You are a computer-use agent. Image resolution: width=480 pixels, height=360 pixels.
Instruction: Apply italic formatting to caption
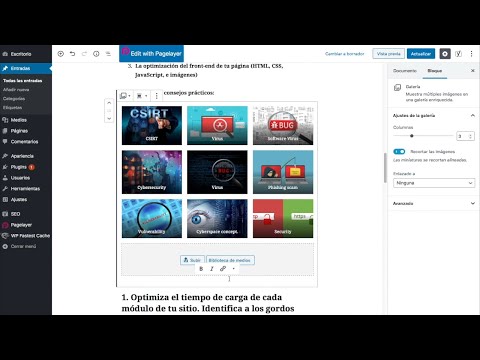212,269
